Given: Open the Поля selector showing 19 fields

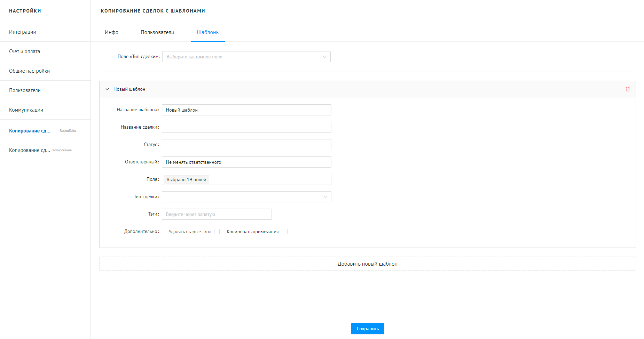Looking at the screenshot, I should (x=246, y=179).
